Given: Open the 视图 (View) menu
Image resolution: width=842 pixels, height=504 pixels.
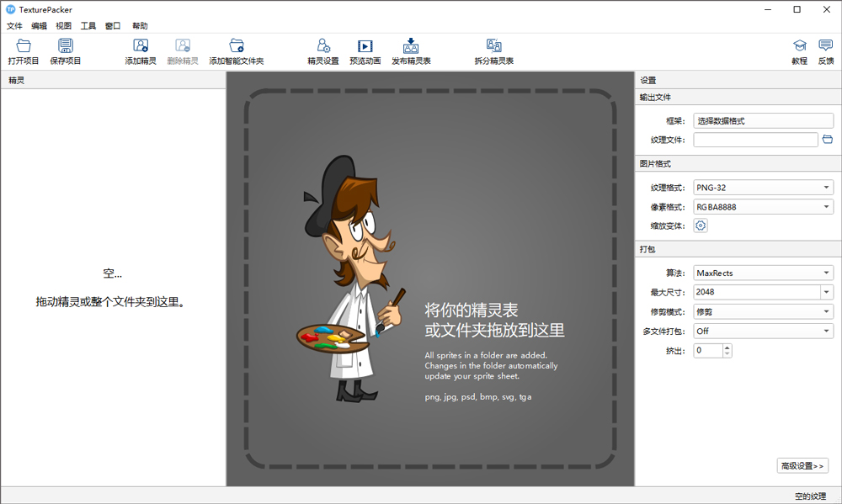Looking at the screenshot, I should point(63,26).
